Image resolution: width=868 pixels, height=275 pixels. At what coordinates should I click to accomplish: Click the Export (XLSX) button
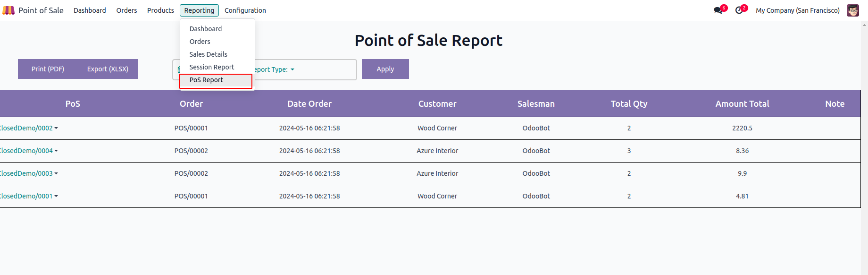(108, 69)
